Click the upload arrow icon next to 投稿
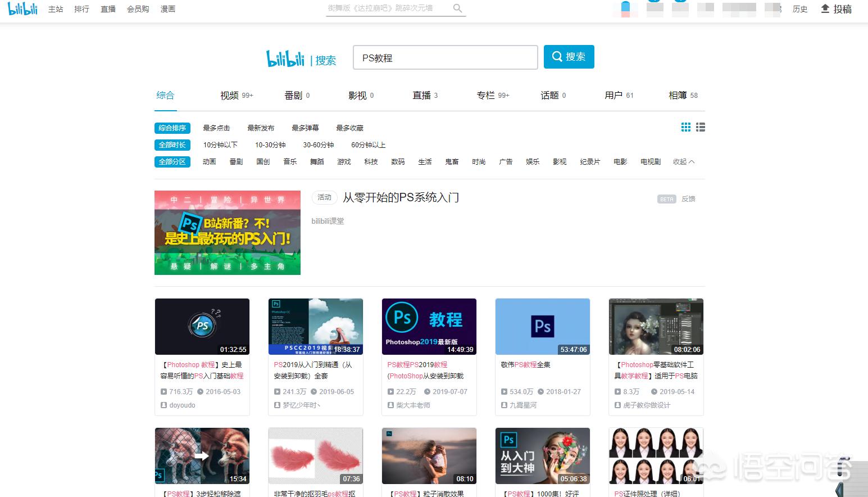This screenshot has height=497, width=868. [x=825, y=8]
